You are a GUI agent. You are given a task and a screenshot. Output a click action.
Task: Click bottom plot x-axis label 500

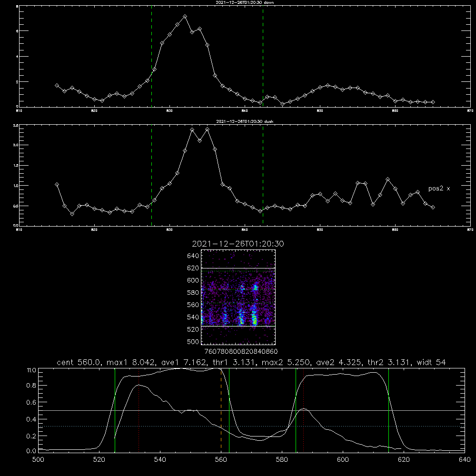click(x=38, y=460)
